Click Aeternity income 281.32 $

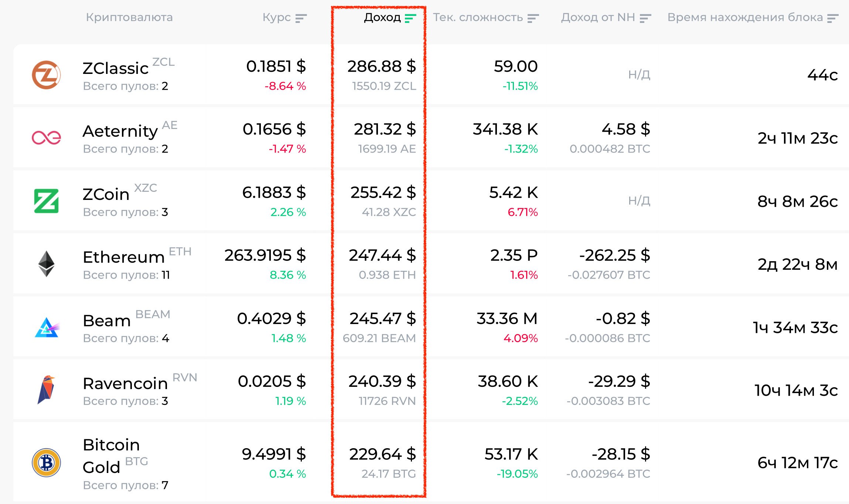tap(385, 129)
